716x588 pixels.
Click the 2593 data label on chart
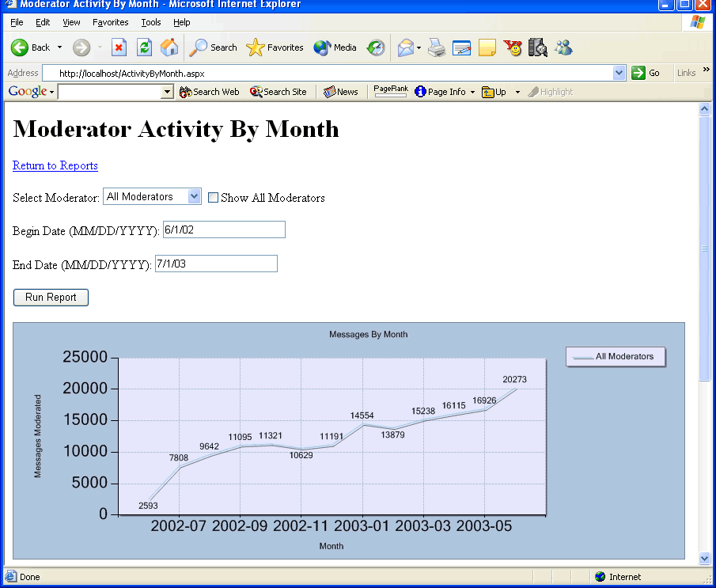[148, 506]
